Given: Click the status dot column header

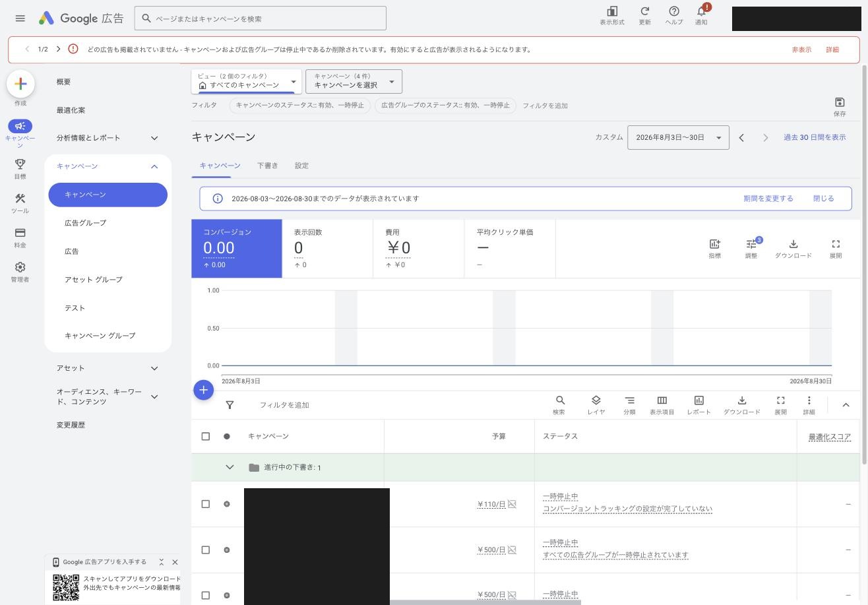Looking at the screenshot, I should pyautogui.click(x=227, y=436).
